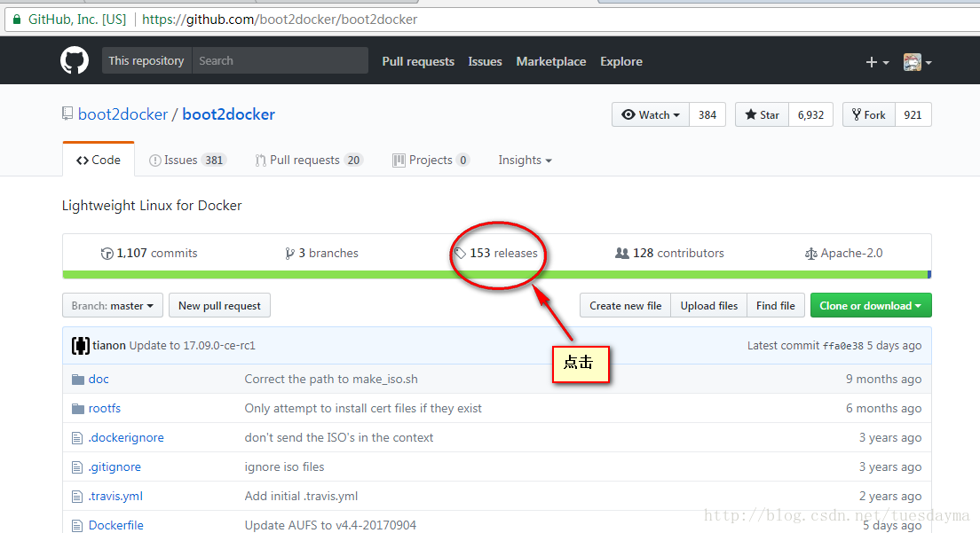This screenshot has width=980, height=533.
Task: Open commit 'don't send the ISO's in the context'
Action: pos(339,437)
